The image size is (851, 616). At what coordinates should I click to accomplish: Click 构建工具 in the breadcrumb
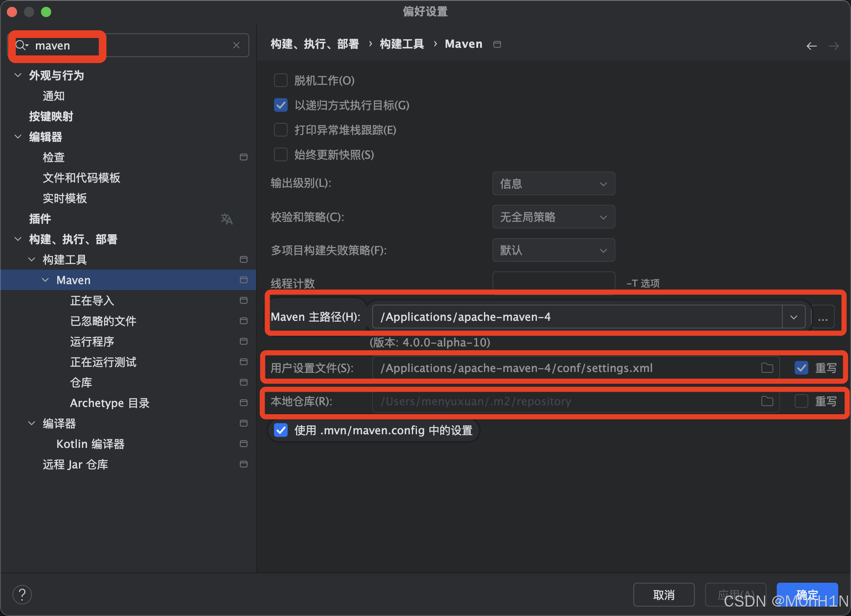[x=401, y=44]
